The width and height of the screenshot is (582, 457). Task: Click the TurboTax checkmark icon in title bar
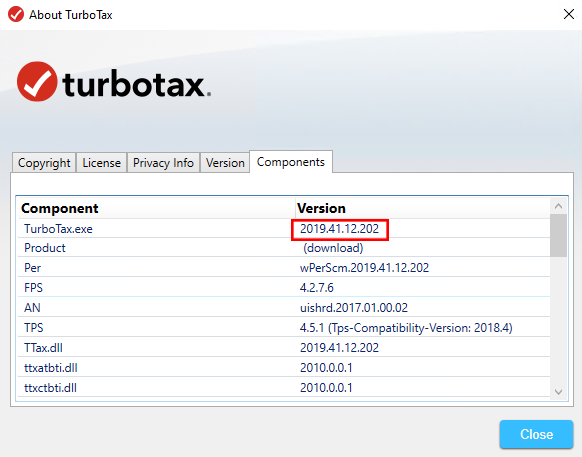pos(16,14)
